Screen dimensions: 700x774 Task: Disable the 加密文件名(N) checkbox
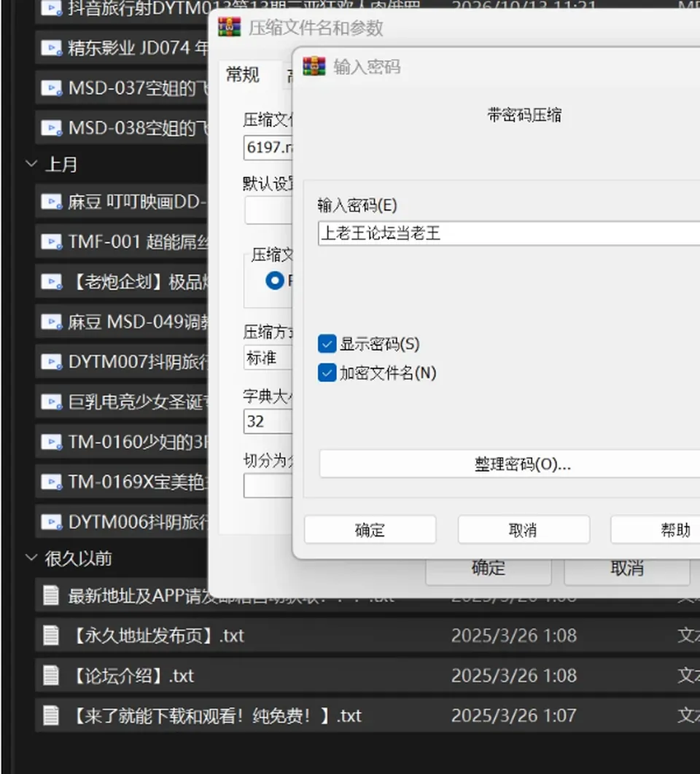click(x=327, y=372)
